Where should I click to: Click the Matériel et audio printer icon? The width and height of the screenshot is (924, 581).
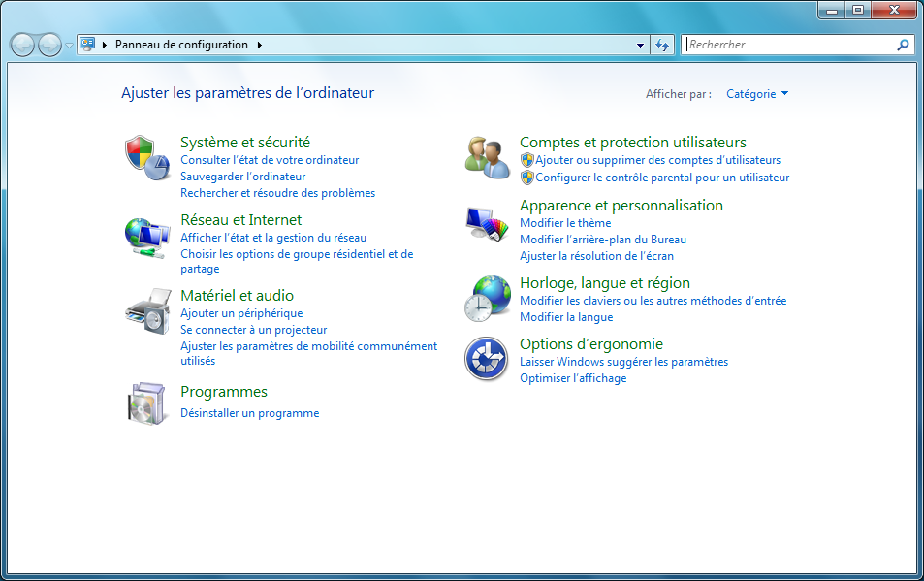(147, 311)
